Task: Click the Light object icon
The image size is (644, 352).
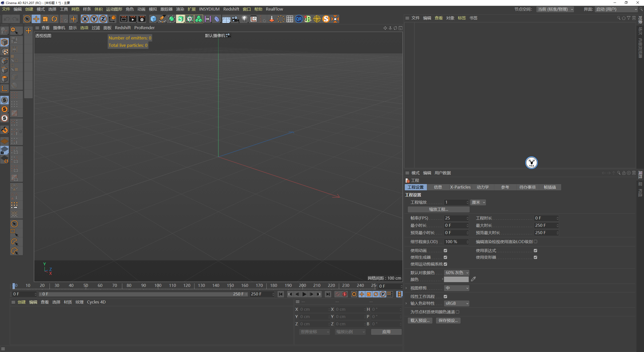Action: (x=244, y=19)
